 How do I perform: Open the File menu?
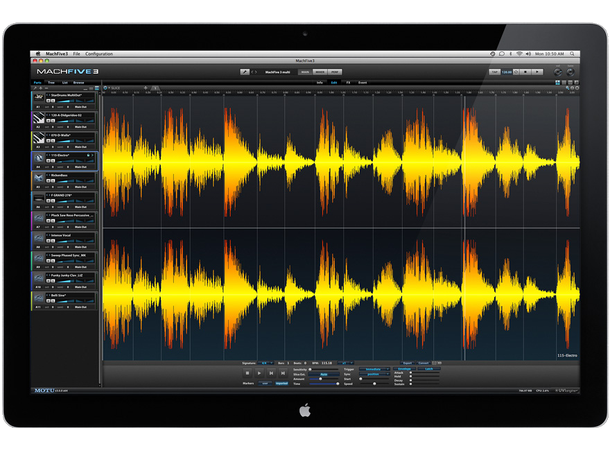pyautogui.click(x=77, y=54)
